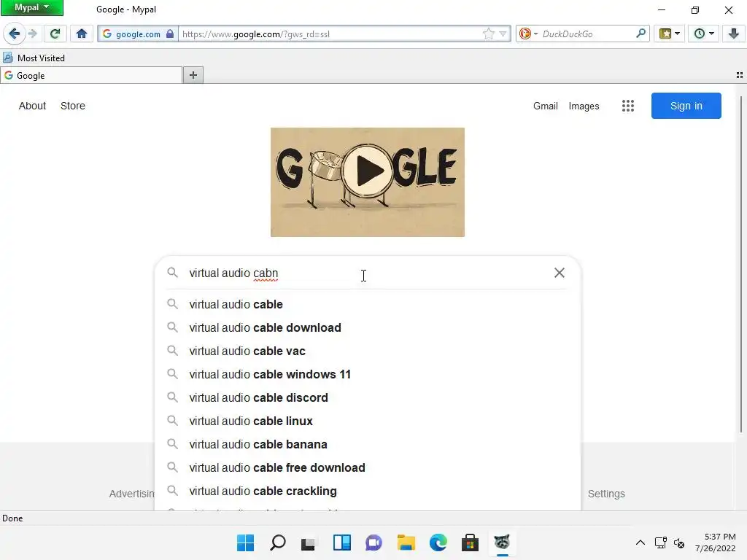The image size is (747, 560).
Task: Reload the current page
Action: [55, 34]
